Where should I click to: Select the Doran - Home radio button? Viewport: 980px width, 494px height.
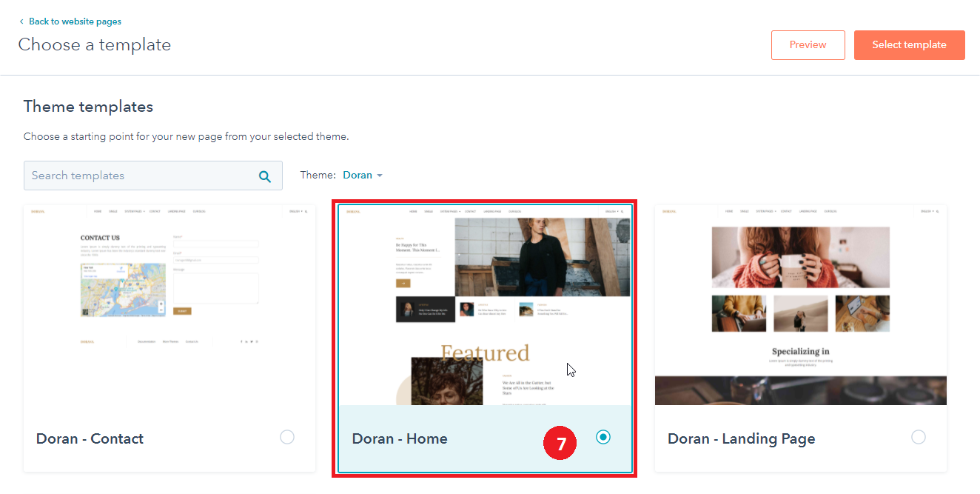(x=603, y=437)
